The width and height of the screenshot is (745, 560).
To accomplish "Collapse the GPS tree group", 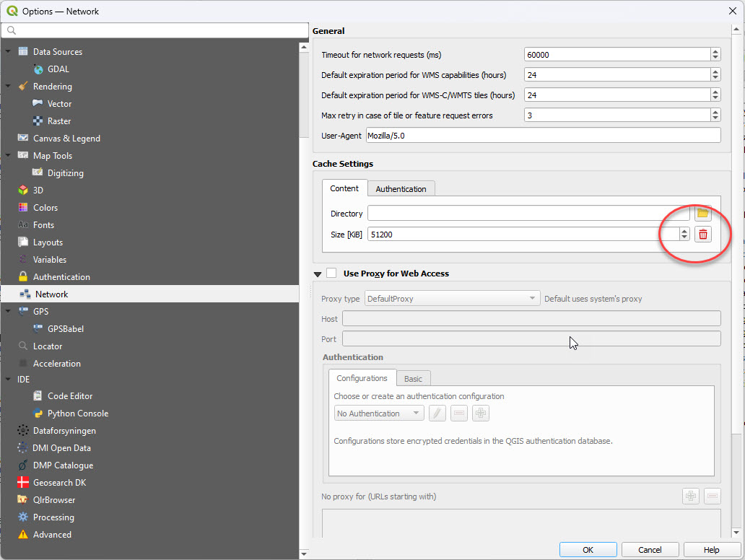I will pos(8,311).
